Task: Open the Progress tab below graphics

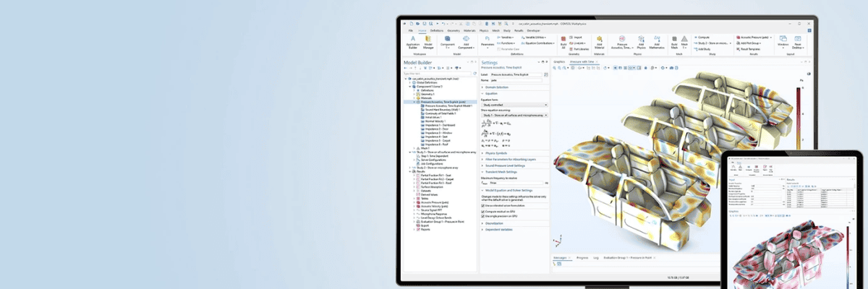Action: point(582,256)
